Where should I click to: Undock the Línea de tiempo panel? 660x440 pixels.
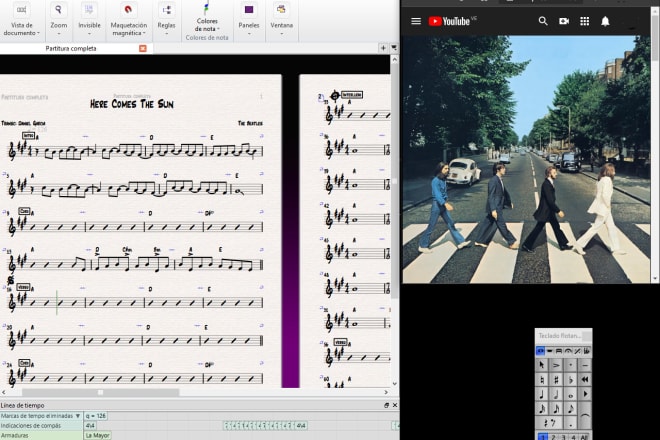pyautogui.click(x=386, y=405)
